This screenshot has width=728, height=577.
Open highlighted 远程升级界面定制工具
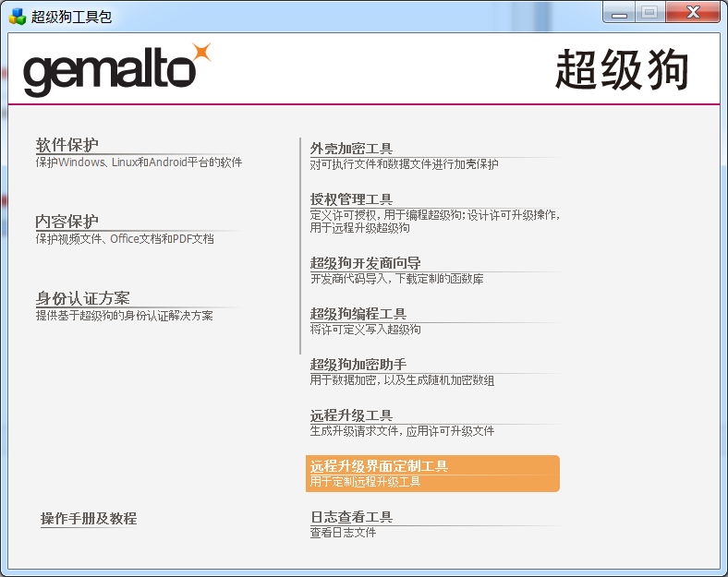coord(432,473)
